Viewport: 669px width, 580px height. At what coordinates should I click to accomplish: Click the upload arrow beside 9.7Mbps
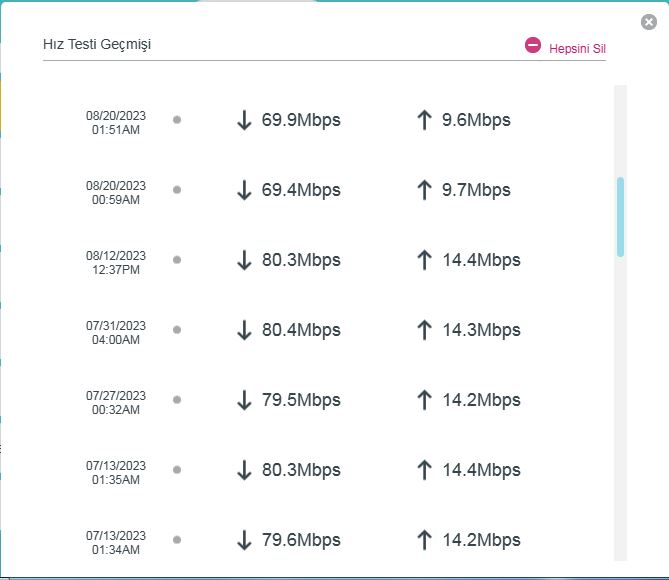click(x=424, y=190)
